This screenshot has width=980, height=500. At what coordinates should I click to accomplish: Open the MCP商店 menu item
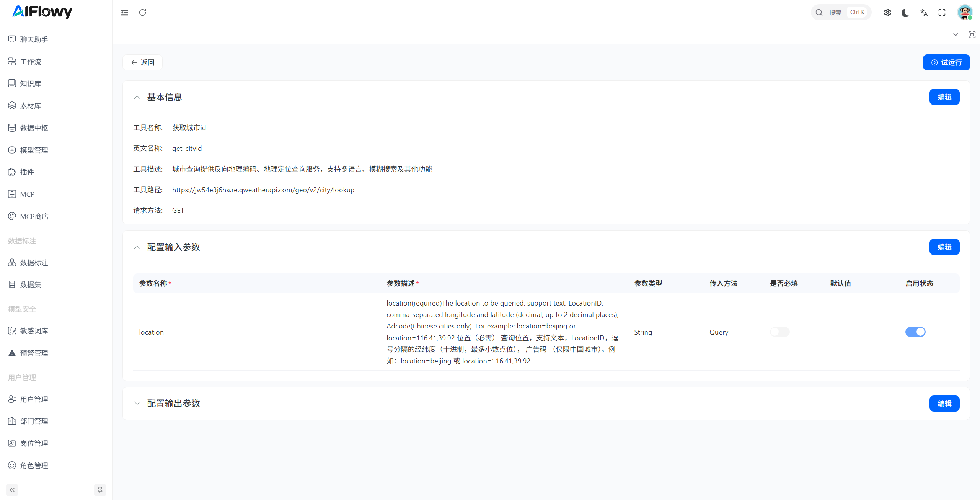(x=34, y=216)
